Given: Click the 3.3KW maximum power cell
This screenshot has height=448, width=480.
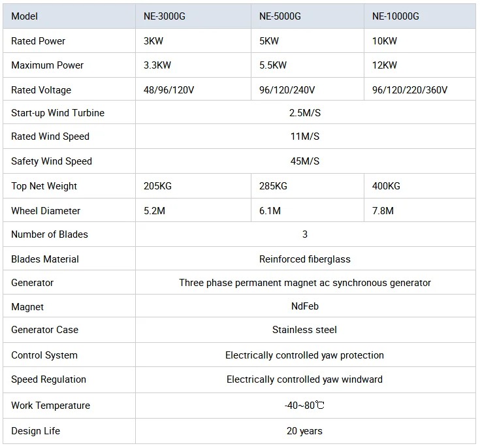Looking at the screenshot, I should tap(193, 65).
